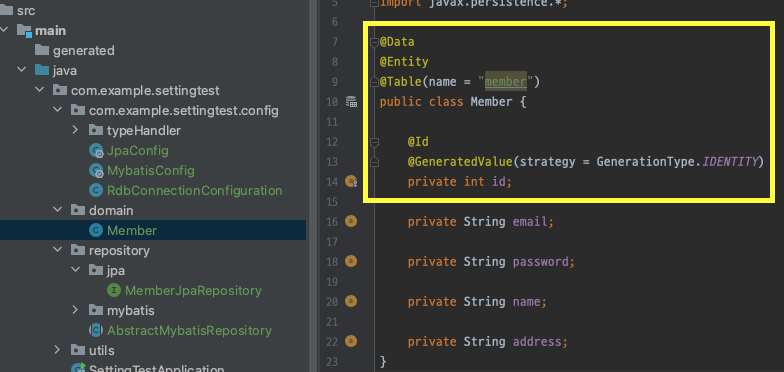Image resolution: width=784 pixels, height=372 pixels.
Task: Click MemberJpaRepository interface icon
Action: point(114,290)
